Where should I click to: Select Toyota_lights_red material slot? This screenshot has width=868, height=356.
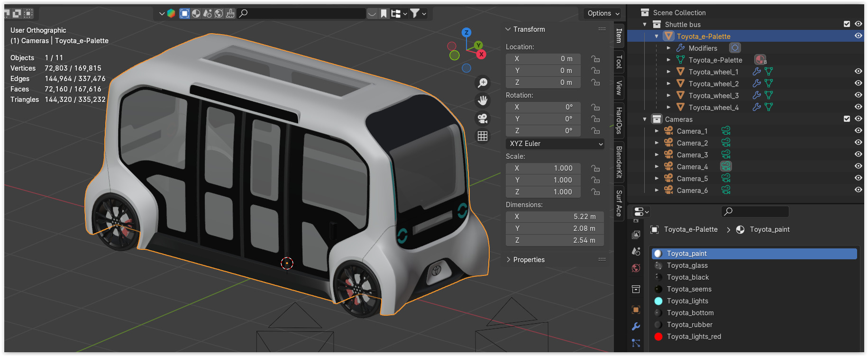(x=754, y=337)
